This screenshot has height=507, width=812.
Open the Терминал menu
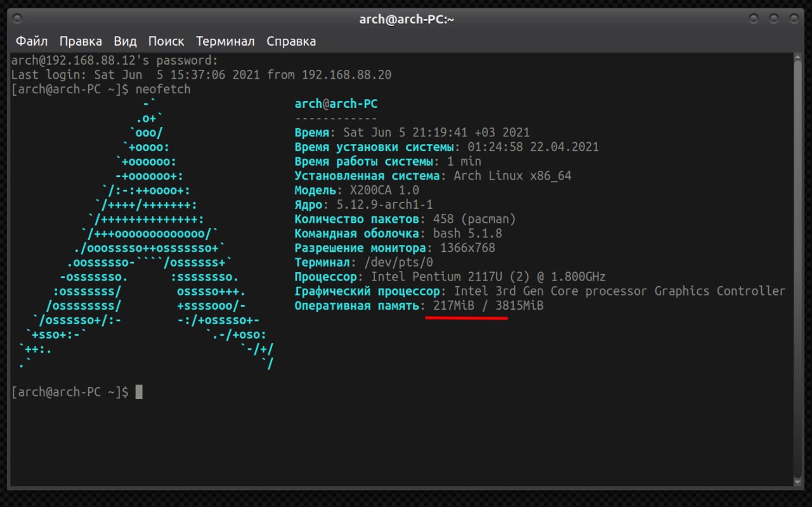point(225,41)
